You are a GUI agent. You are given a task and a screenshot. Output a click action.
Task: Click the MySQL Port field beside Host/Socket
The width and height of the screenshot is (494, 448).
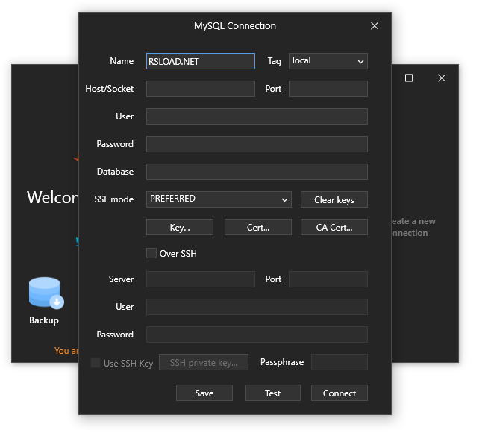click(328, 89)
